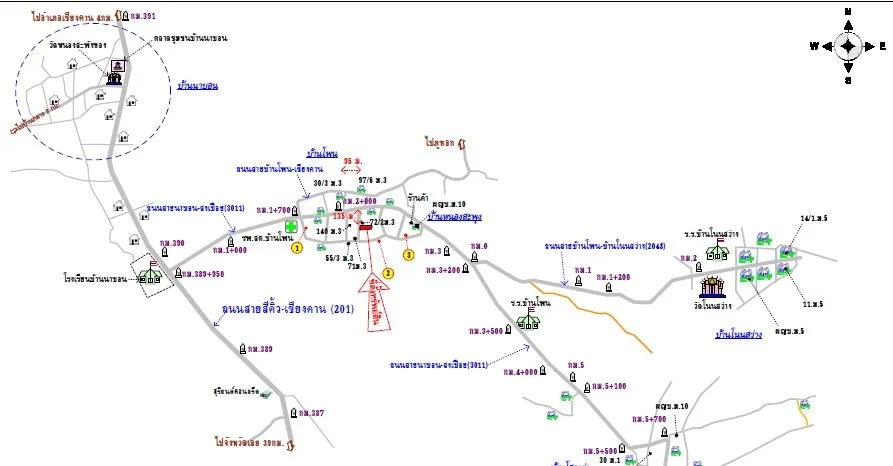The image size is (893, 466).
Task: Click the milestone text กม.5
Action: (576, 365)
